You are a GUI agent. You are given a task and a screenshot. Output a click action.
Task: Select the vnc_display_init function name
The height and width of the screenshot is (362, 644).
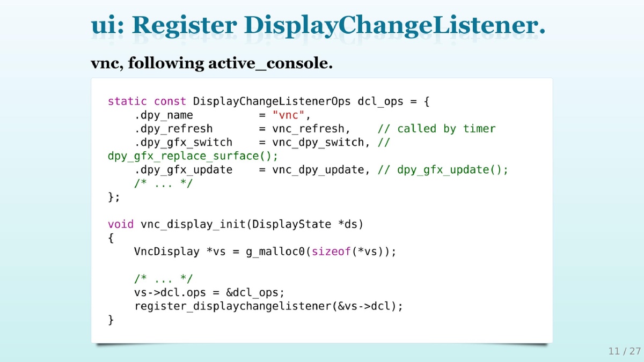[x=193, y=224]
